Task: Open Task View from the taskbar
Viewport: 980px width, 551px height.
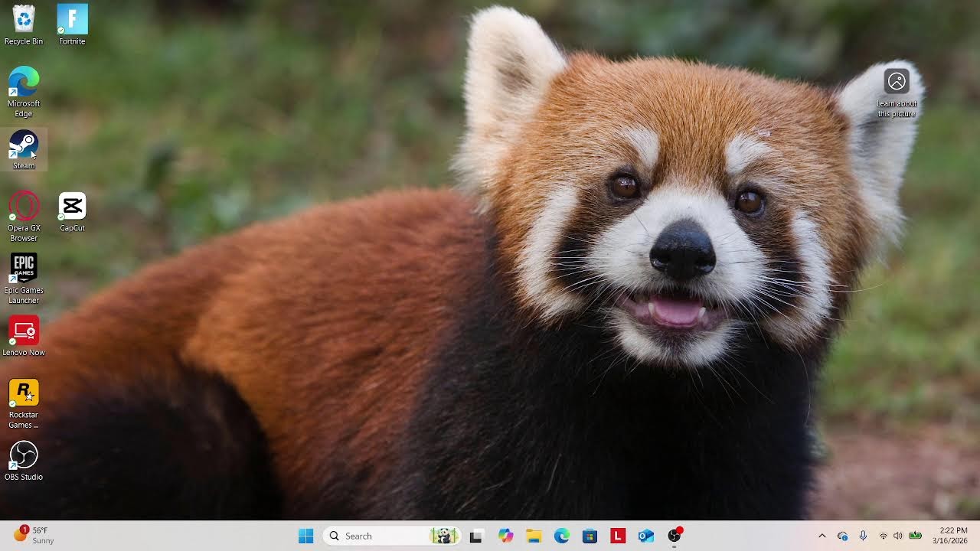Action: (x=475, y=536)
